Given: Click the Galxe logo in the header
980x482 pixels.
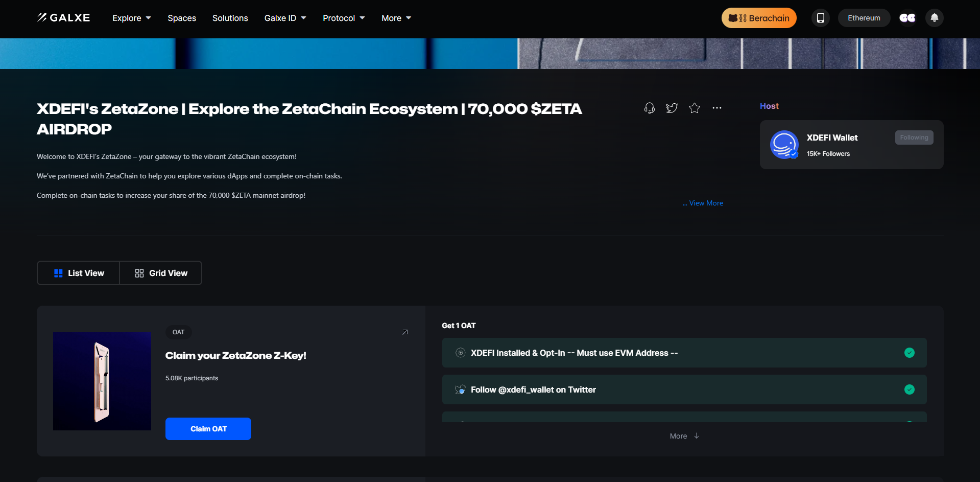Looking at the screenshot, I should pos(63,18).
